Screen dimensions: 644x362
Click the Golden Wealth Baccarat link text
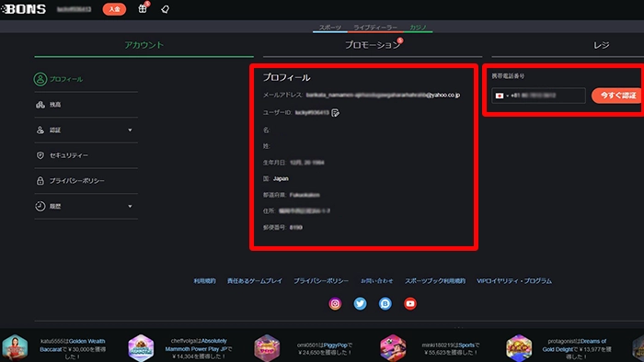click(73, 345)
